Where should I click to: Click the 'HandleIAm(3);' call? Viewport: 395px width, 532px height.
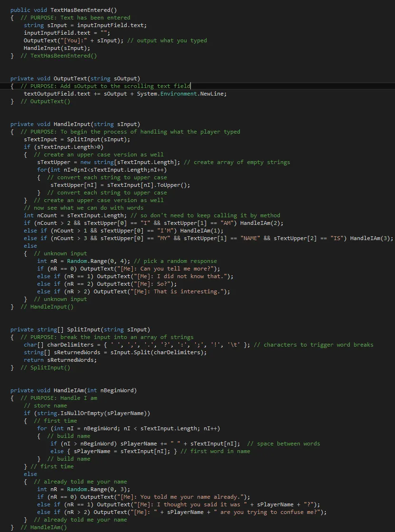[372, 238]
